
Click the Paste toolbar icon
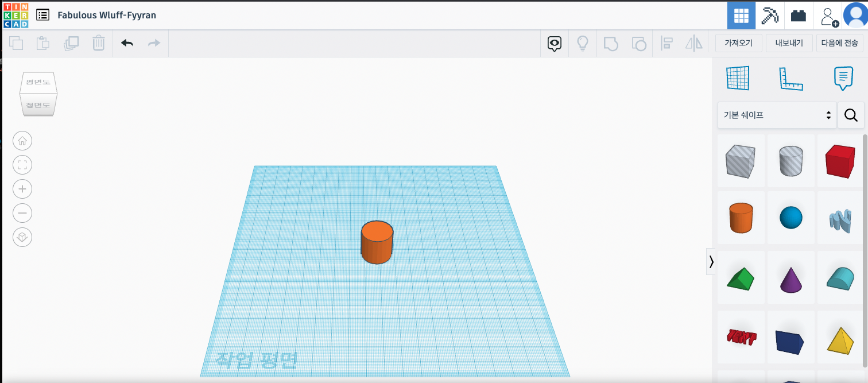[x=43, y=43]
